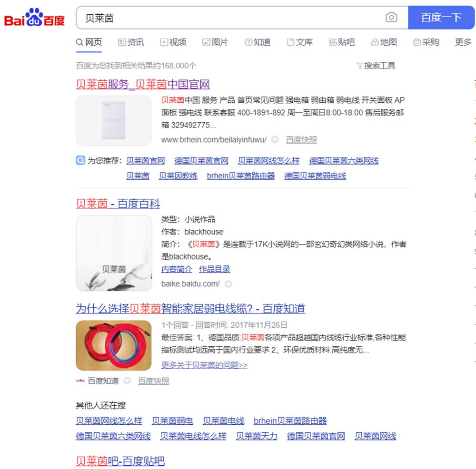Image resolution: width=476 pixels, height=469 pixels.
Task: Click the Baidu logo
Action: (34, 17)
